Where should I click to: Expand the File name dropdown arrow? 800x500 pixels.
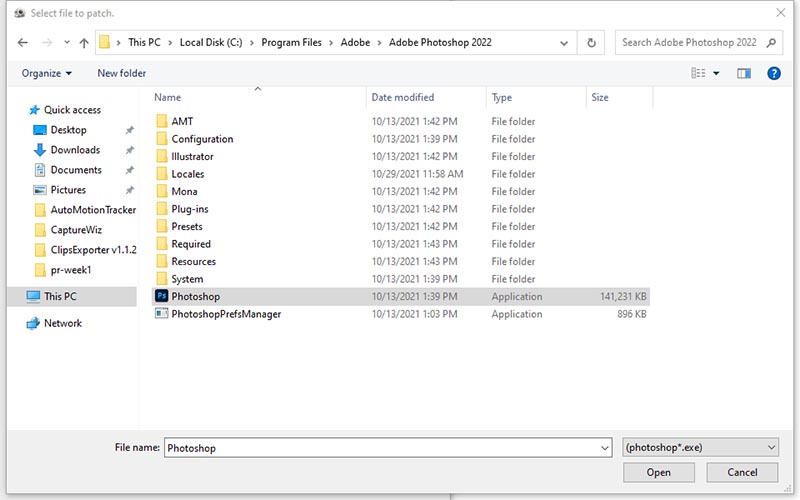605,448
